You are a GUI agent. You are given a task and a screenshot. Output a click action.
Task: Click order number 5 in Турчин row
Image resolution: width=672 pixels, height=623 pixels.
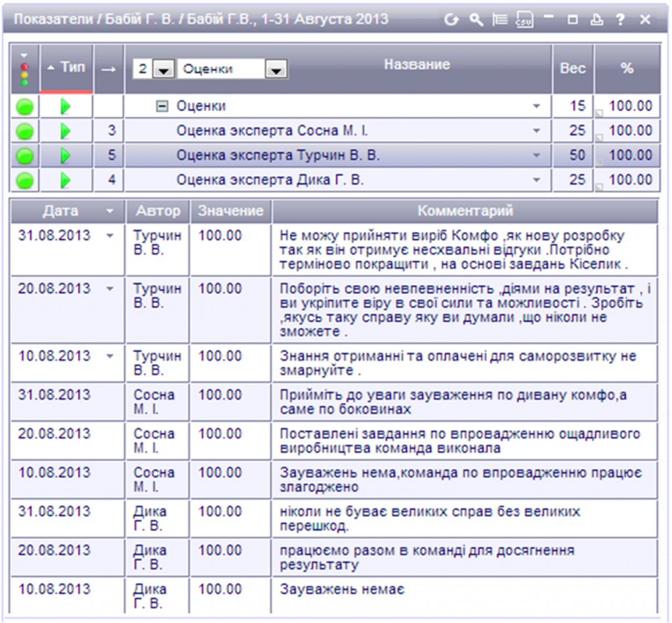pyautogui.click(x=112, y=155)
